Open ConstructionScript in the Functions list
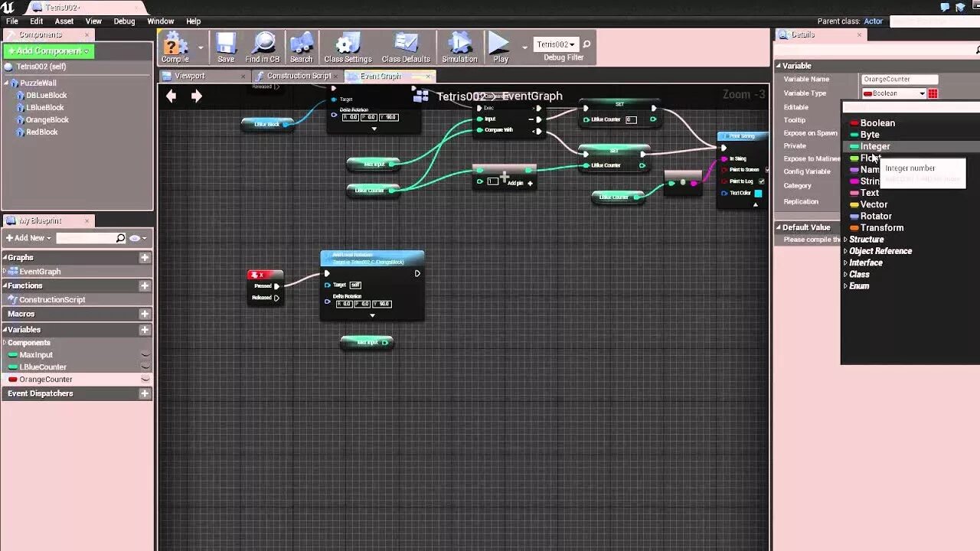The width and height of the screenshot is (980, 551). (x=52, y=300)
